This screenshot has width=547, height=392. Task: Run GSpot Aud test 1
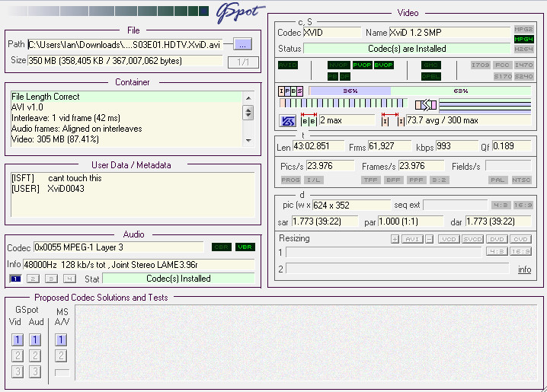[x=35, y=339]
